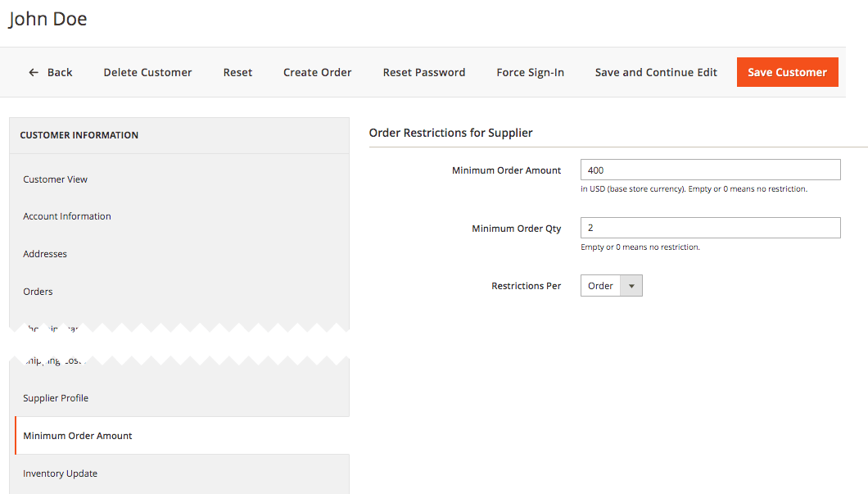
Task: Click the Minimum Order Amount input field
Action: click(x=710, y=170)
